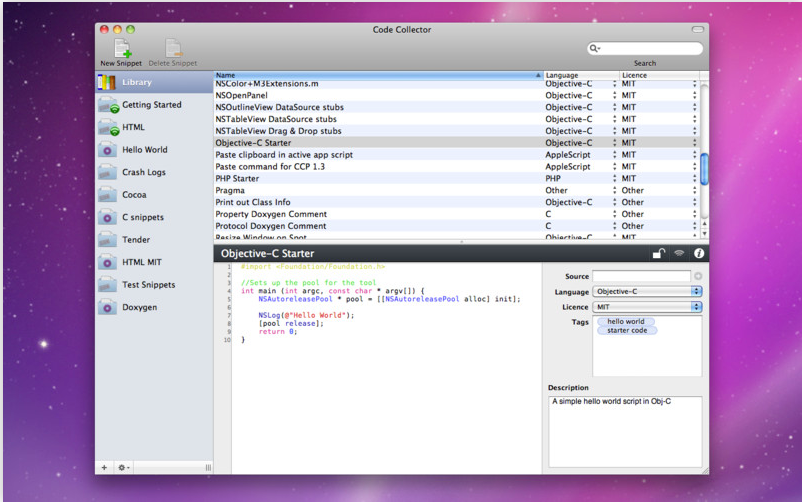
Task: Click the Description text area
Action: click(625, 431)
